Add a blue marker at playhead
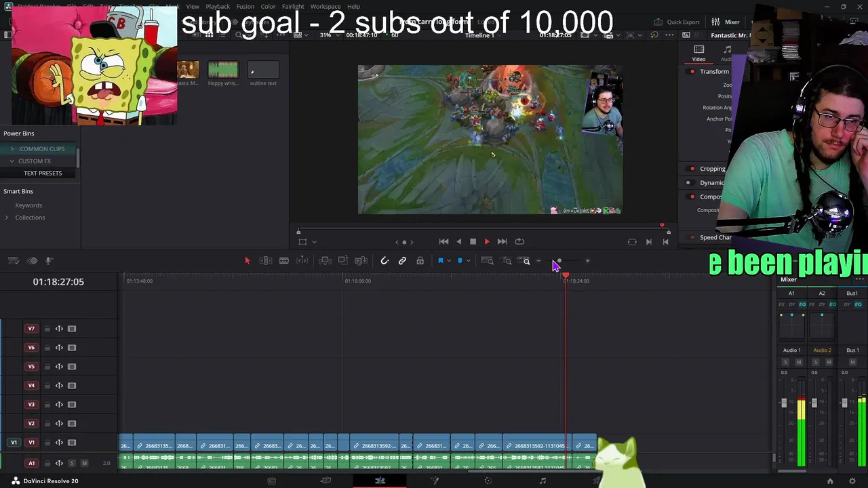Image resolution: width=868 pixels, height=488 pixels. [460, 261]
